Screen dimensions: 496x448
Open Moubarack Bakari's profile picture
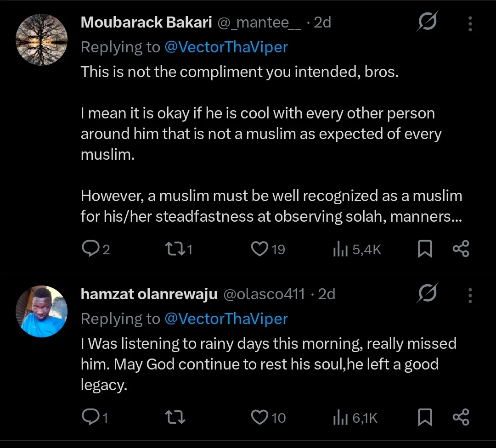42,39
